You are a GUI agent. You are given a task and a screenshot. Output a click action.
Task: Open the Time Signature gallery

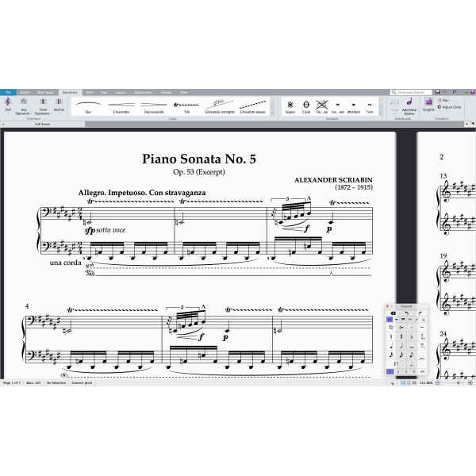click(43, 106)
